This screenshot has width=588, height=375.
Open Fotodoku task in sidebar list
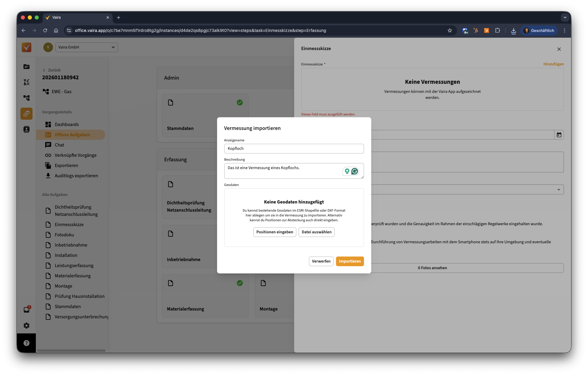64,235
